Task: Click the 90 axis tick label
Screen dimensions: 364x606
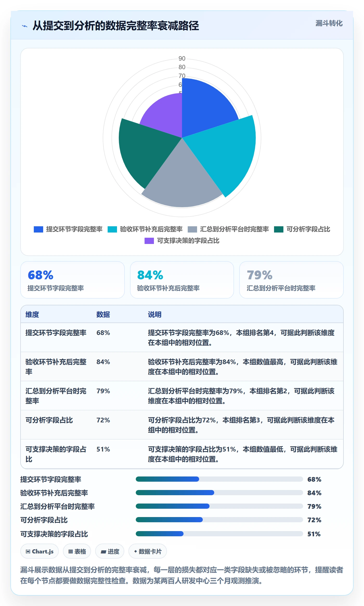Action: (182, 59)
